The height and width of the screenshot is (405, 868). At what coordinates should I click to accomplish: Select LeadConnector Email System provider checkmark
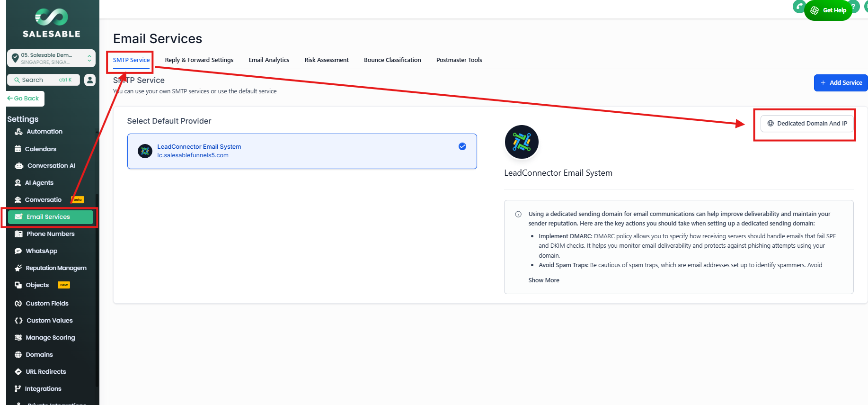462,146
